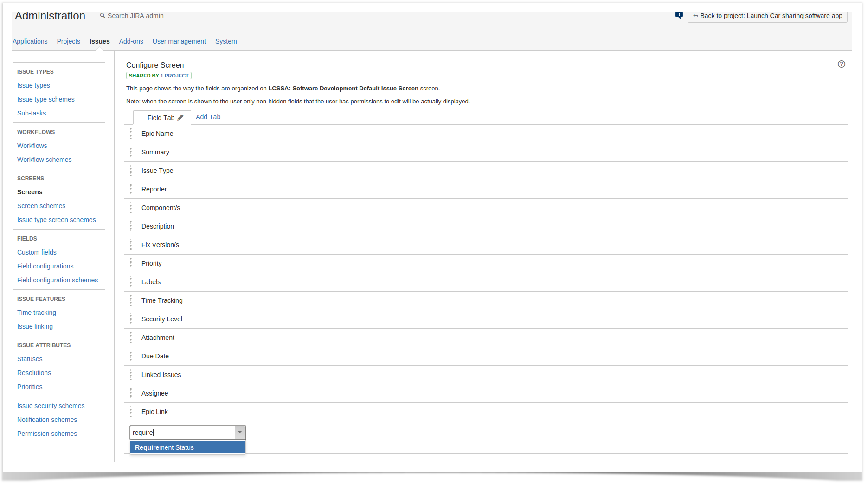This screenshot has width=868, height=485.
Task: Grab the drag handle for Priority
Action: pos(130,263)
